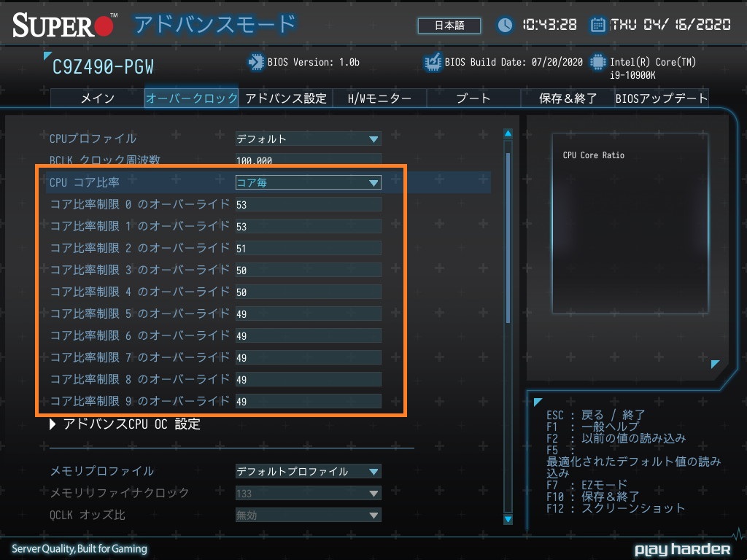
Task: Switch to the ブート tab
Action: pos(473,98)
